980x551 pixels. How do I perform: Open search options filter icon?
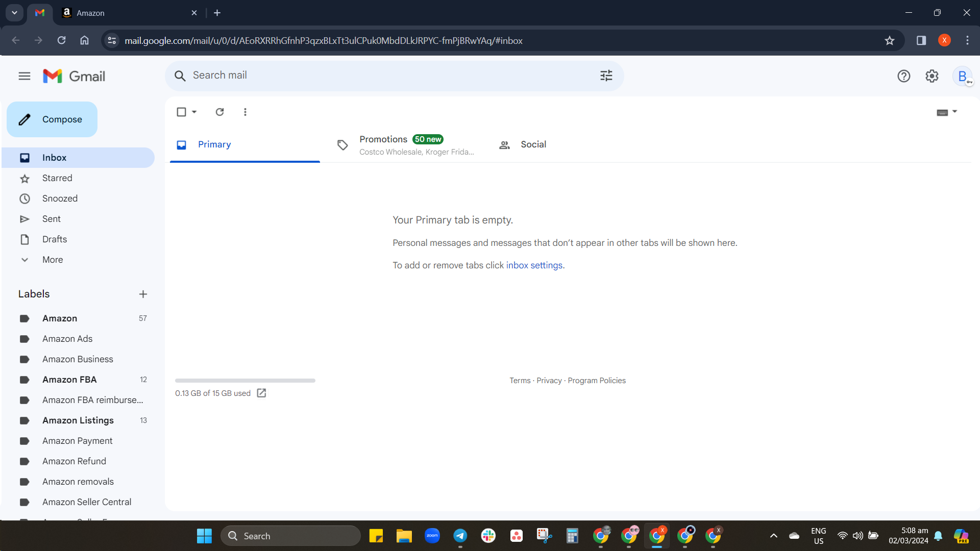pos(606,76)
